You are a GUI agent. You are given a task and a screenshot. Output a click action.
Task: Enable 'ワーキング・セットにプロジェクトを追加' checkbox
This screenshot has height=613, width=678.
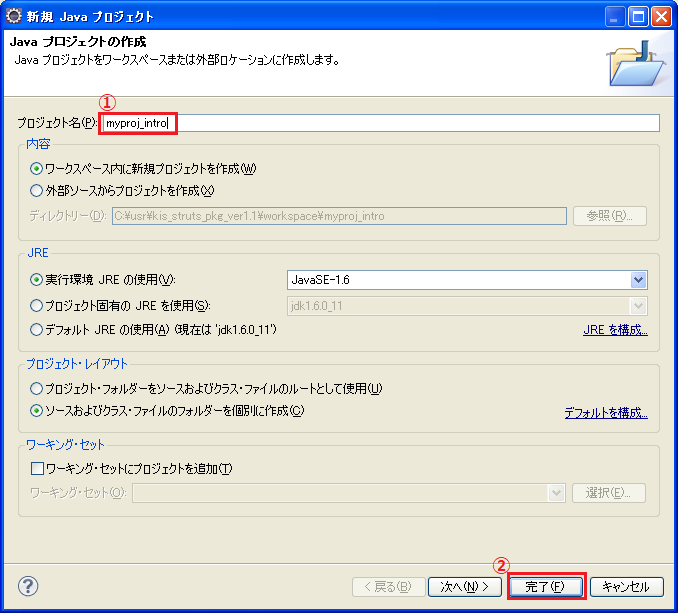point(37,469)
